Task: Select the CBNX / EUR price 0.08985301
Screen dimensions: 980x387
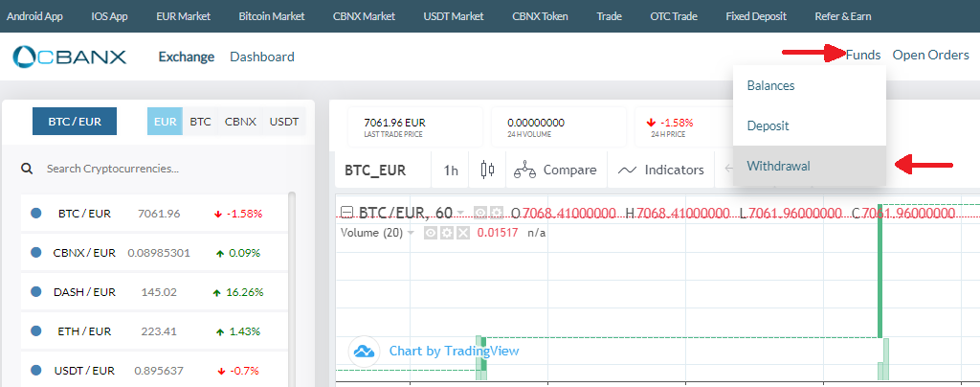Action: point(159,253)
